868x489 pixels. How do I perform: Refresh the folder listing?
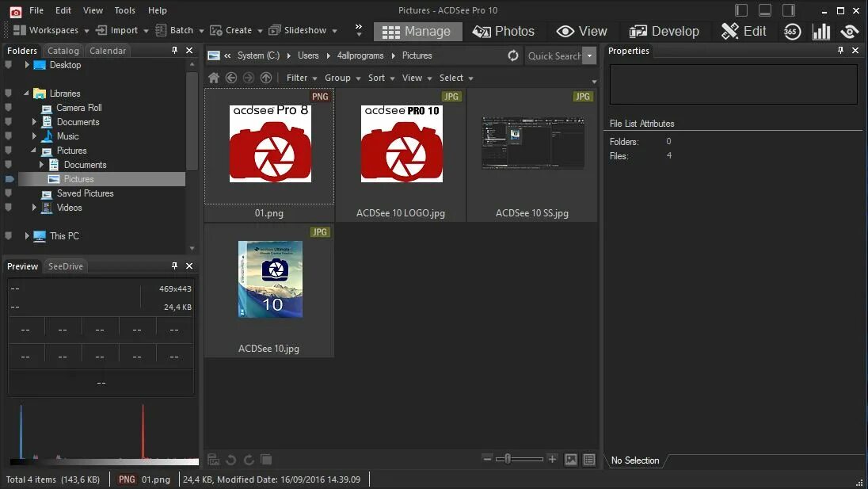(x=513, y=55)
